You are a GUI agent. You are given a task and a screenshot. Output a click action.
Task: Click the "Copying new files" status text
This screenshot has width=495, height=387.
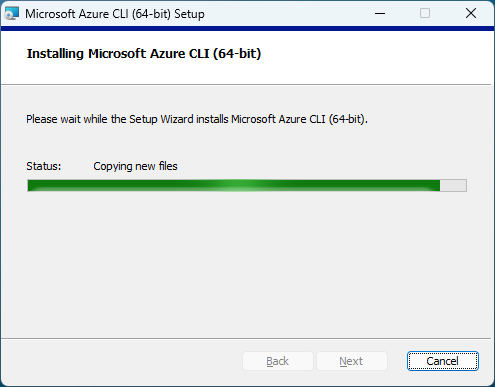[x=135, y=166]
